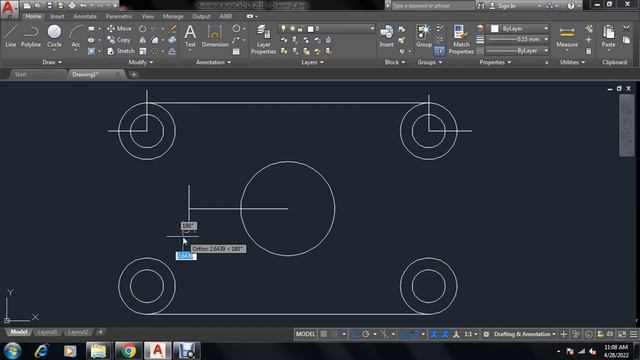
Task: Click the Undo arrow in quick access toolbar
Action: (83, 5)
